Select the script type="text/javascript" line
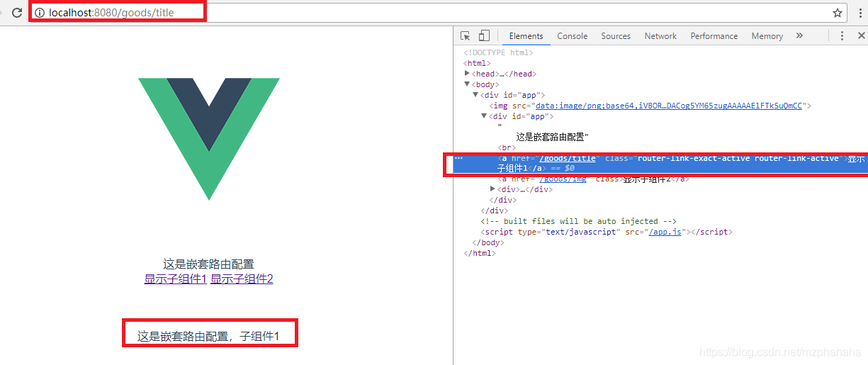868x365 pixels. point(607,232)
